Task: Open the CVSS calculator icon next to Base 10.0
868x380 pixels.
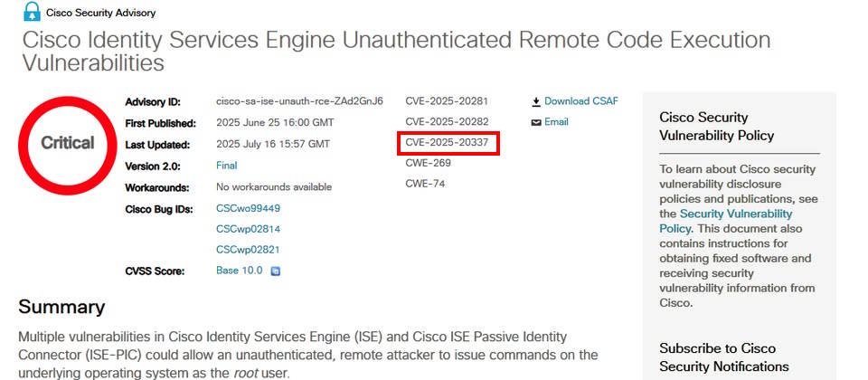Action: [x=276, y=271]
